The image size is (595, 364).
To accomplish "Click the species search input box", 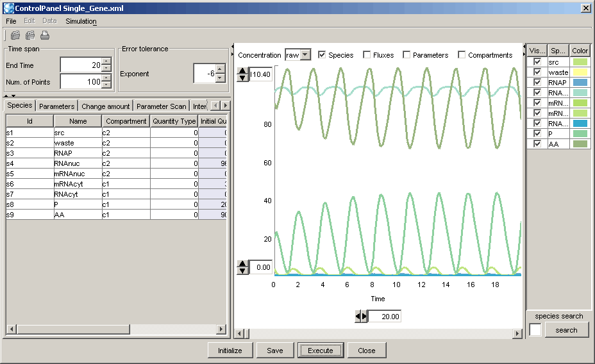I will point(535,330).
